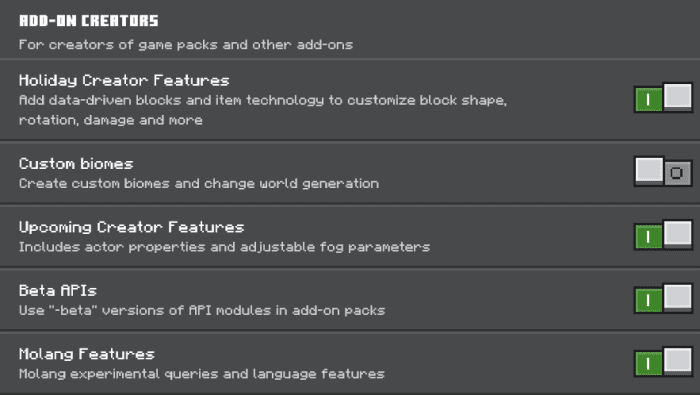Image resolution: width=700 pixels, height=395 pixels.
Task: Click the Beta APIs title
Action: [58, 291]
